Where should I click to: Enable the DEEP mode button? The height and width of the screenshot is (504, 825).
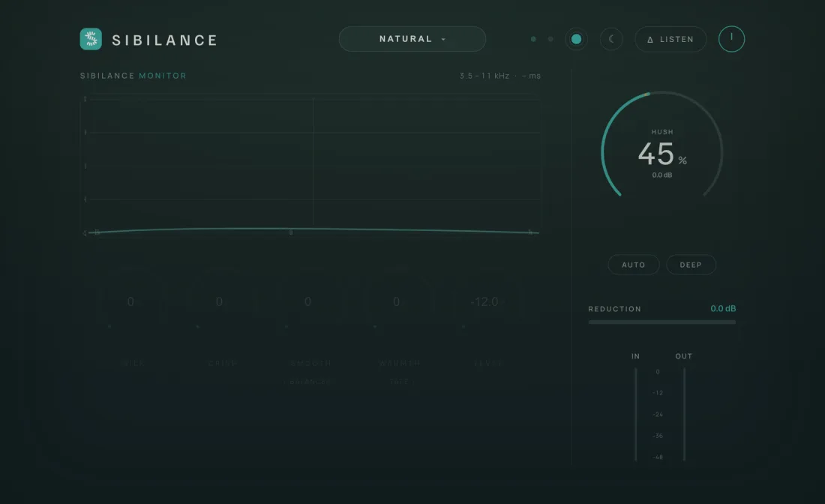pos(691,265)
